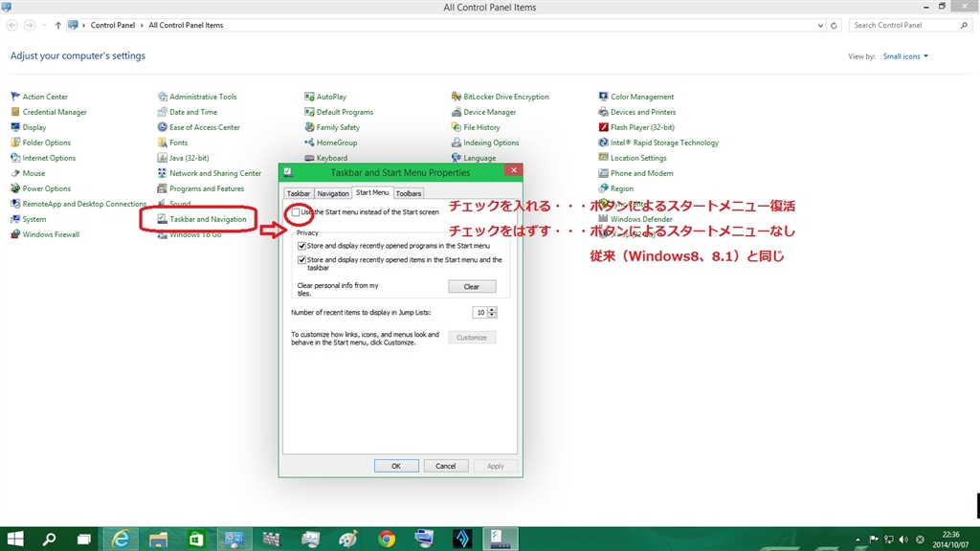Image resolution: width=980 pixels, height=551 pixels.
Task: Click Clear to remove personal tile info
Action: (x=472, y=287)
